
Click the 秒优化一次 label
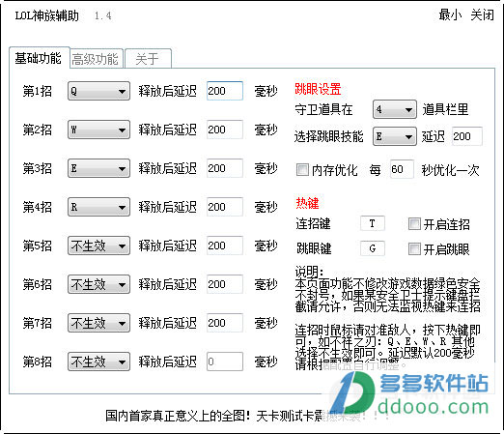tap(450, 170)
